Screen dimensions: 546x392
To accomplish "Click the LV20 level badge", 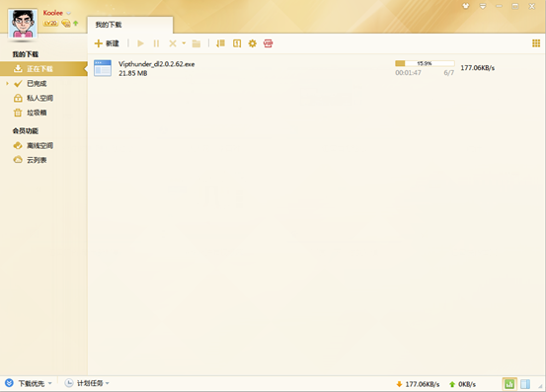I will click(x=50, y=23).
